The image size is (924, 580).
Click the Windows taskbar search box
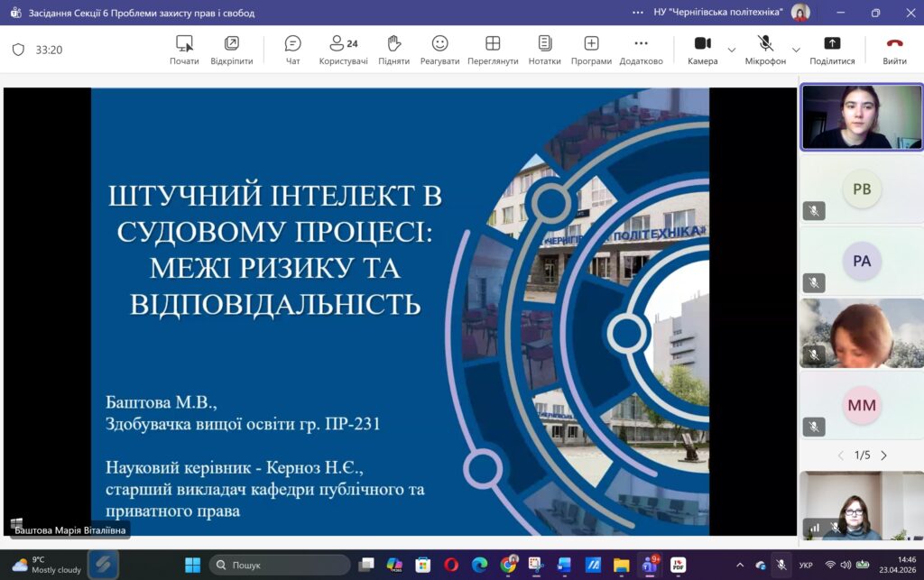[x=280, y=565]
